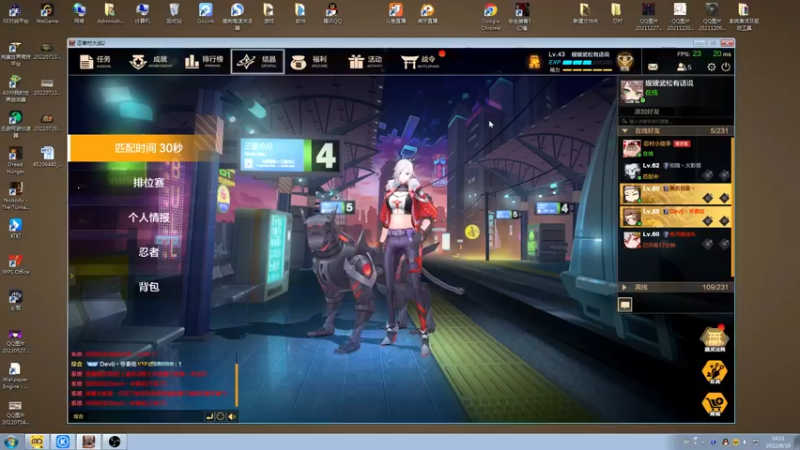The width and height of the screenshot is (800, 450).
Task: Open the Windows Start button
Action: coord(11,441)
